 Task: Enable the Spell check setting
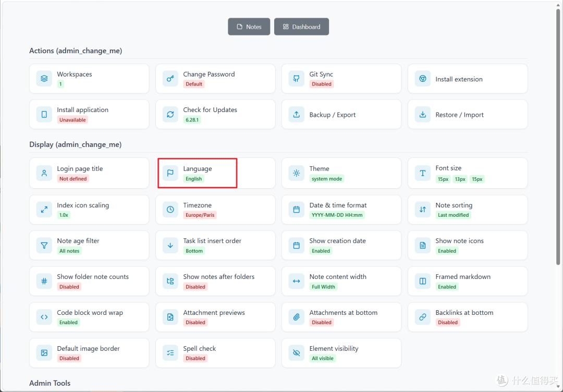(215, 353)
